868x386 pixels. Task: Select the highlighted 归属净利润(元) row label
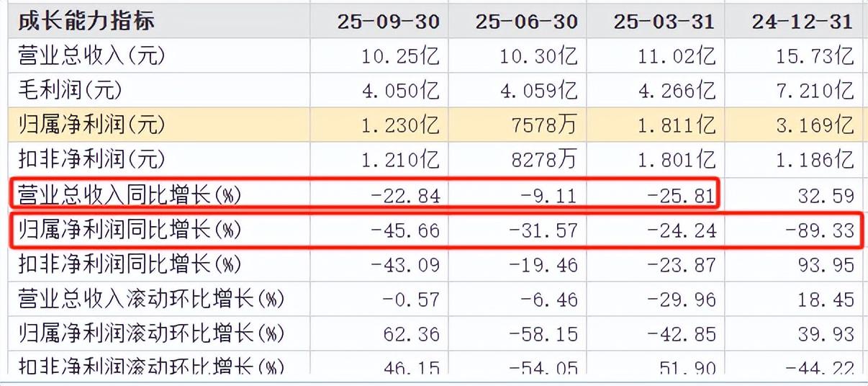(x=92, y=125)
